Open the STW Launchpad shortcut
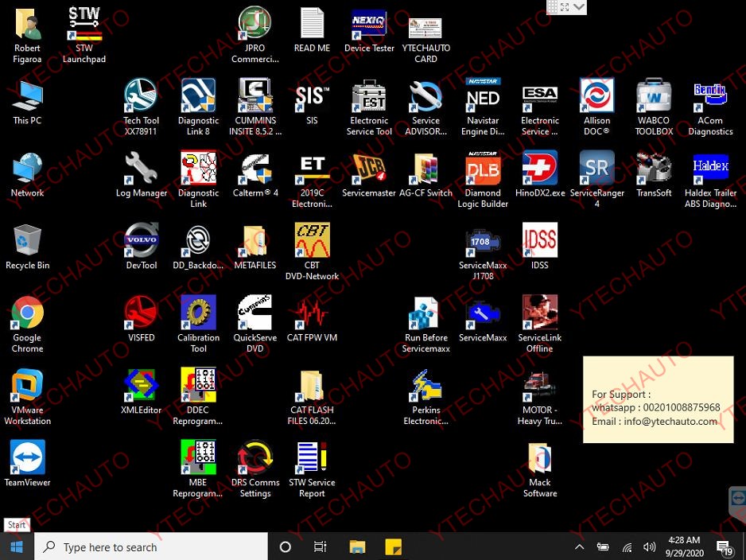The image size is (746, 560). pos(84,34)
